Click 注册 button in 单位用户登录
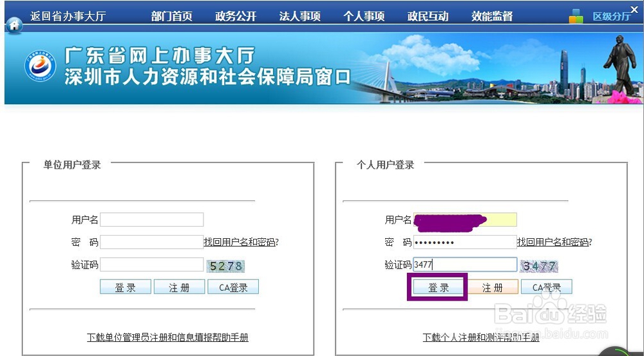 (x=180, y=287)
